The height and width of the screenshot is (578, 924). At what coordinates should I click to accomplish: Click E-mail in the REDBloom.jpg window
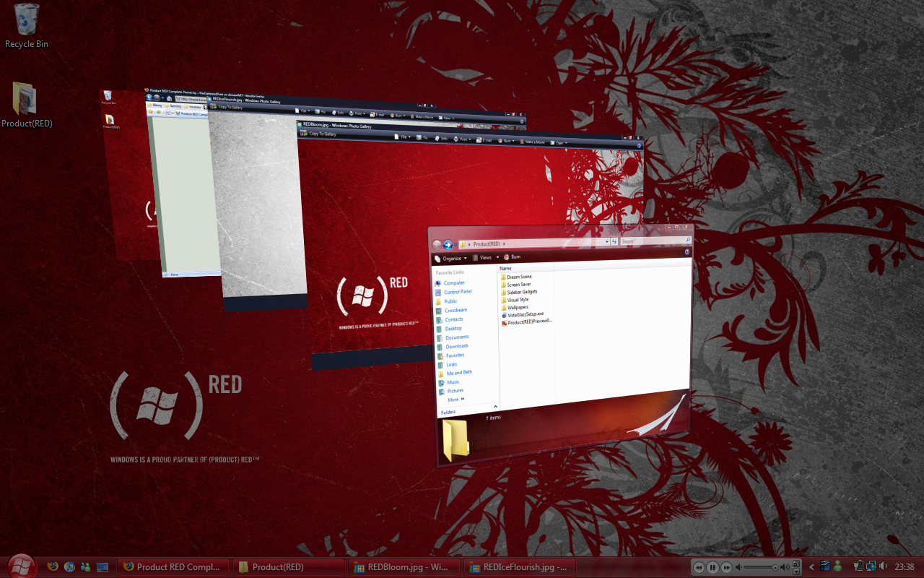coord(484,140)
